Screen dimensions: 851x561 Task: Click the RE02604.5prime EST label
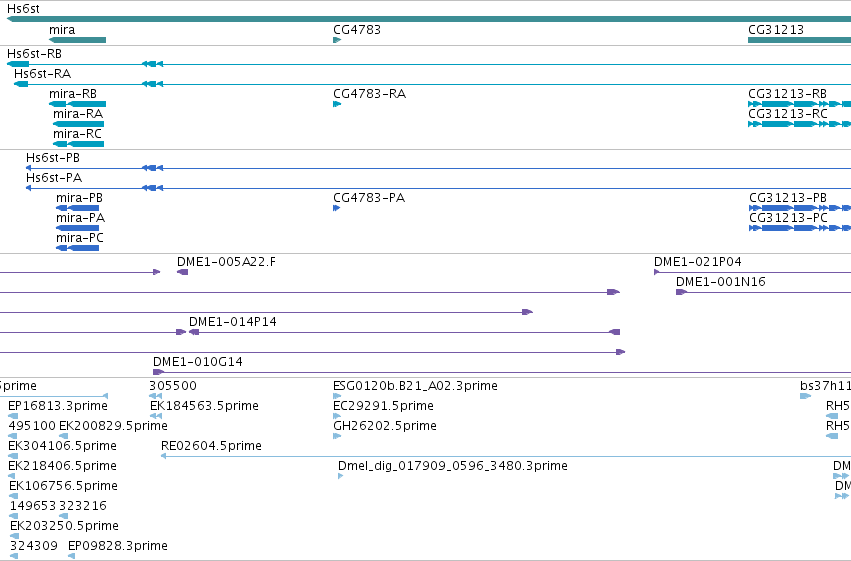(211, 446)
